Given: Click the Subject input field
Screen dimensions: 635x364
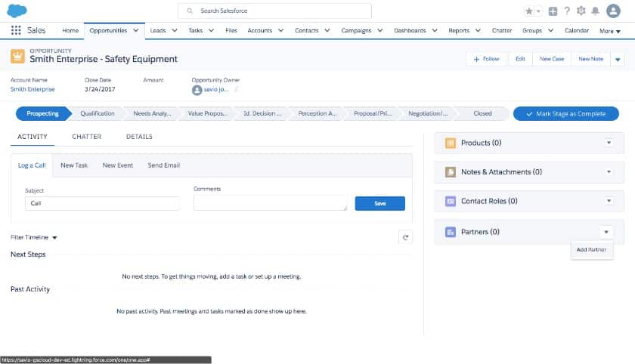Looking at the screenshot, I should [102, 203].
